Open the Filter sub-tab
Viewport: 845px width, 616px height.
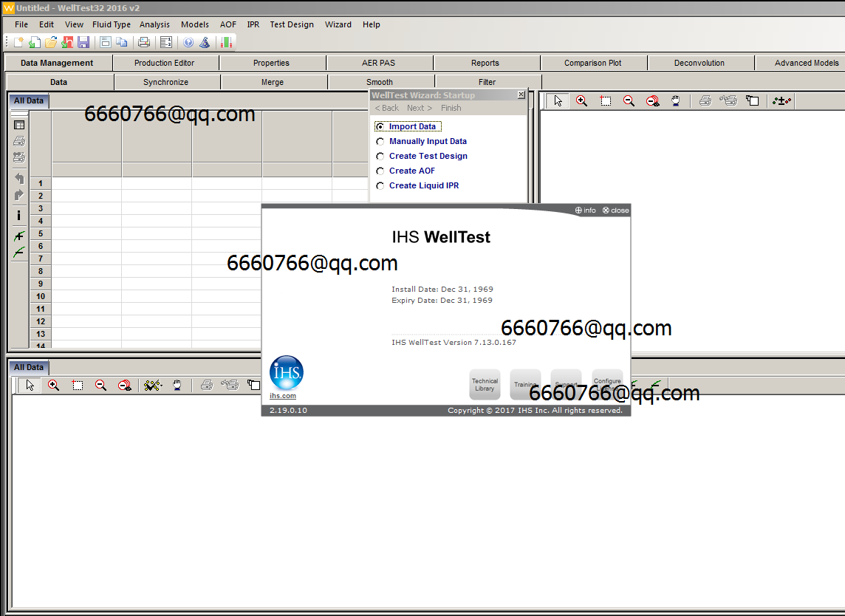coord(487,82)
